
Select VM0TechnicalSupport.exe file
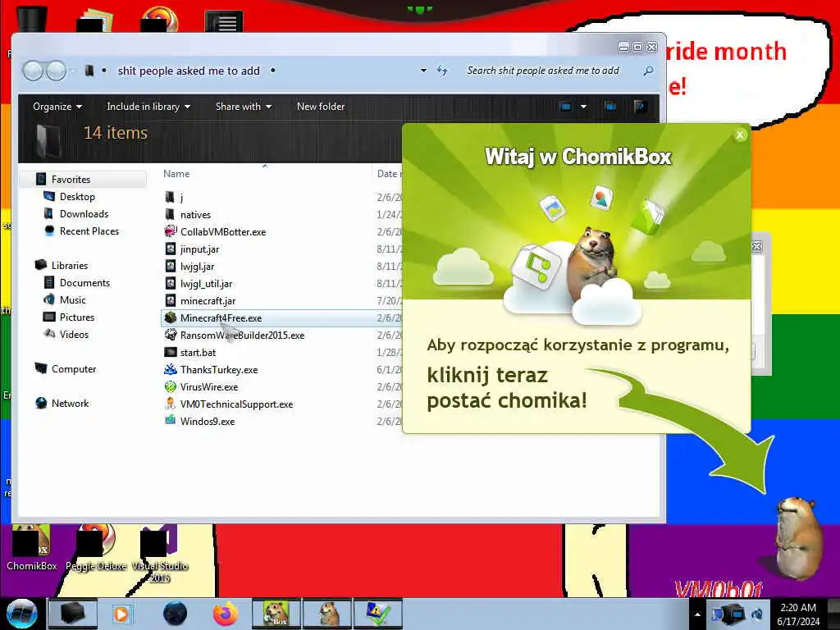pyautogui.click(x=236, y=404)
